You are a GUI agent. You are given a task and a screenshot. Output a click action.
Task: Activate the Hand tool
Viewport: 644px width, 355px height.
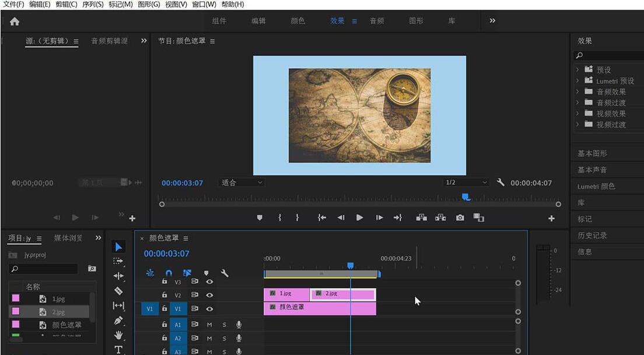pos(119,335)
